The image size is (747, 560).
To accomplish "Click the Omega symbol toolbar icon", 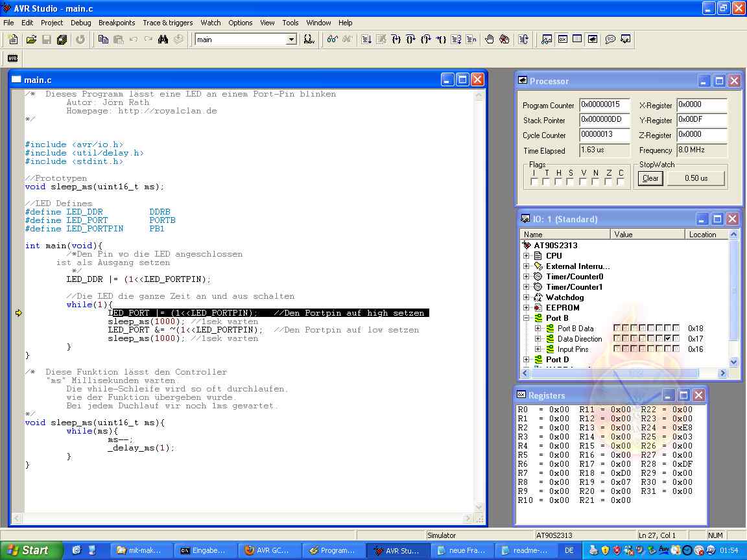I will coord(309,40).
